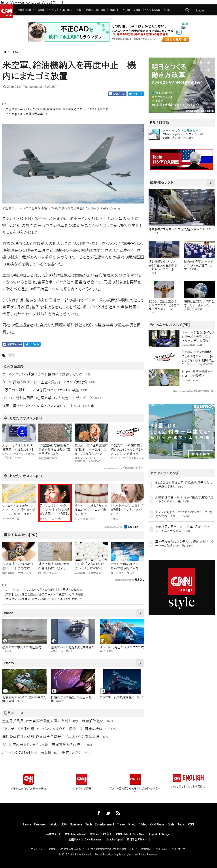Screen dimensions: 217x868
Task: Open Tech in top navigation
Action: pos(79,10)
